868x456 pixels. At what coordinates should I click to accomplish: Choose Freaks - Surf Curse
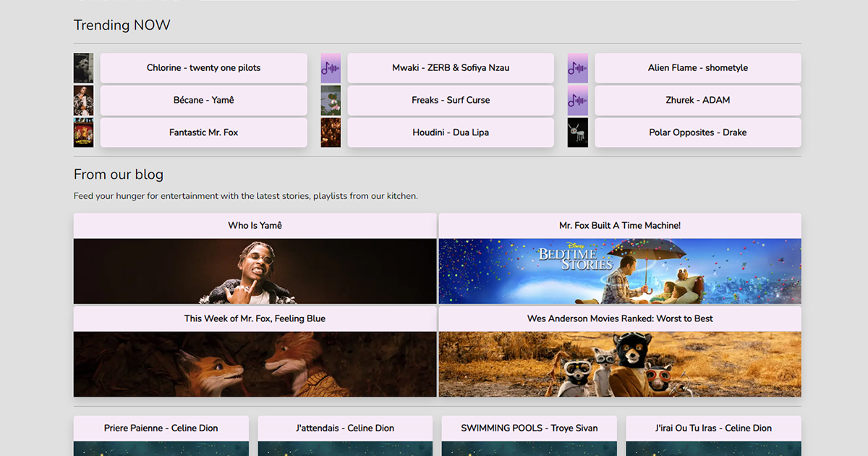[451, 101]
